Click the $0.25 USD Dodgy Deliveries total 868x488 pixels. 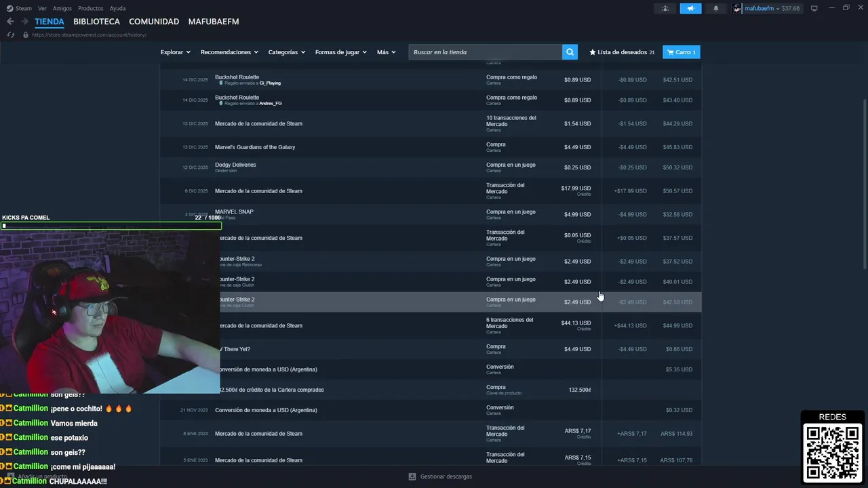pyautogui.click(x=577, y=167)
